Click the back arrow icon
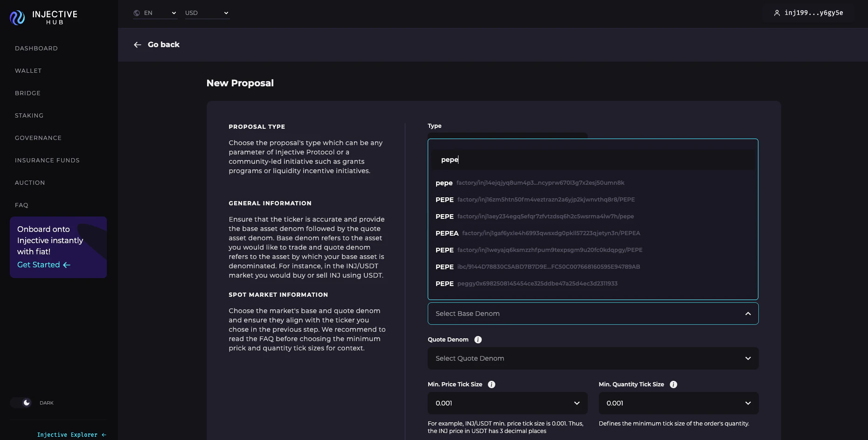Viewport: 868px width, 440px height. (137, 45)
